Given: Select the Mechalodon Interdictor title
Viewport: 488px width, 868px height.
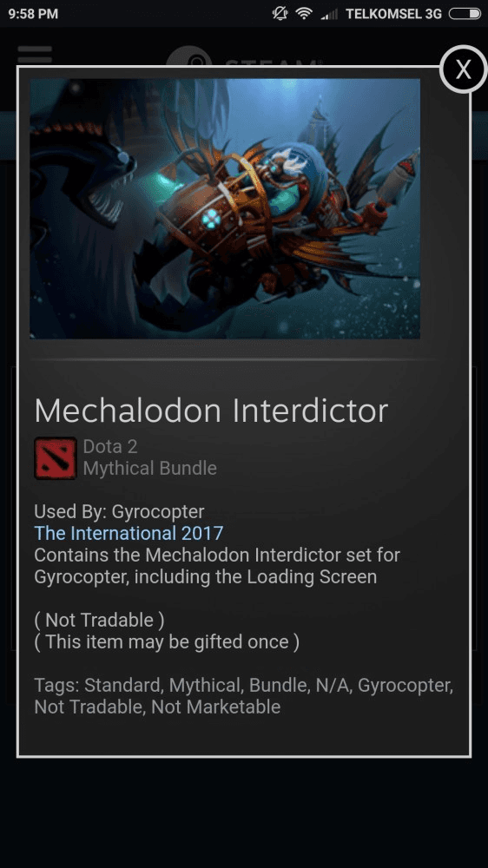Looking at the screenshot, I should coord(211,411).
